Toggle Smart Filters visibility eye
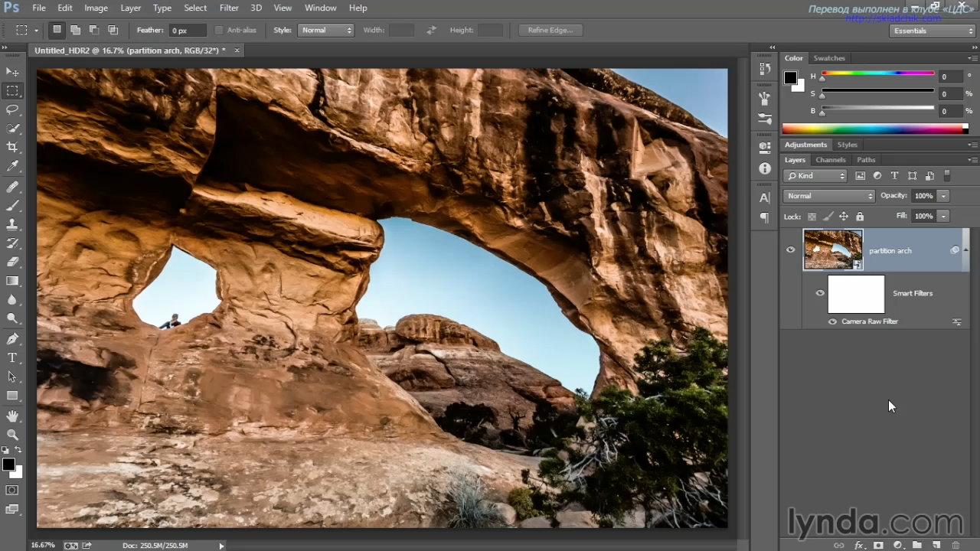980x551 pixels. tap(820, 293)
